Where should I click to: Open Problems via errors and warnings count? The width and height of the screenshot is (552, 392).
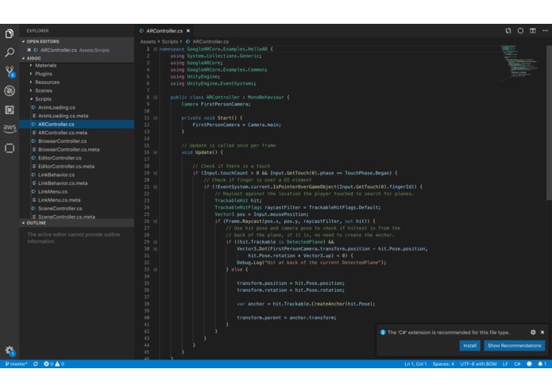tap(54, 364)
